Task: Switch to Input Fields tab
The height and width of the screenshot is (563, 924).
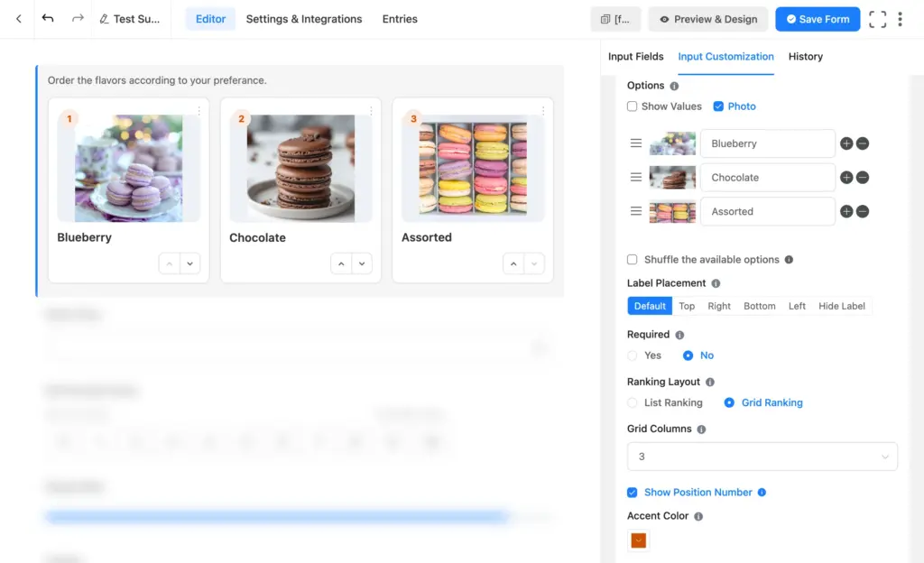Action: [x=636, y=57]
